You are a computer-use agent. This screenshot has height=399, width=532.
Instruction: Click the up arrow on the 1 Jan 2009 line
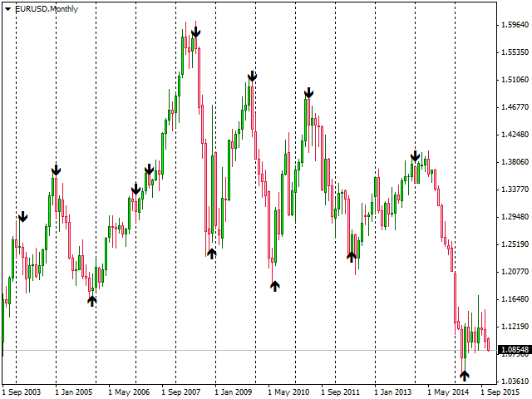tap(212, 253)
